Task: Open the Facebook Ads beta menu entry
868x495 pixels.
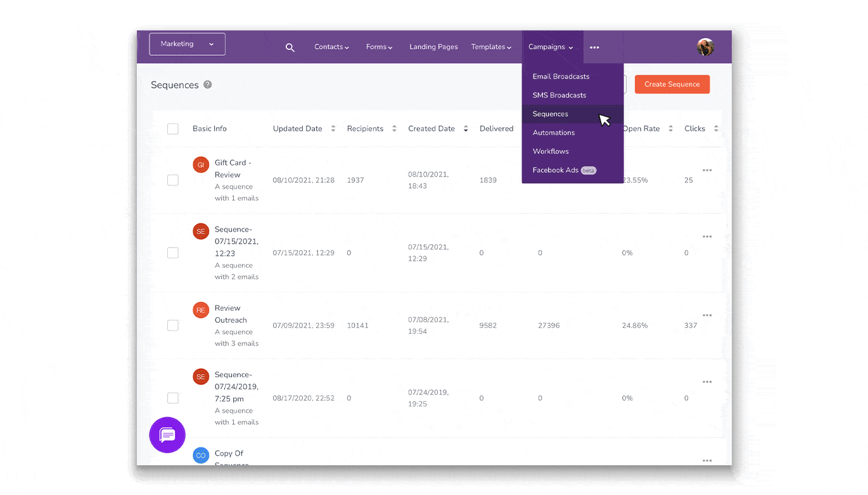Action: point(556,170)
